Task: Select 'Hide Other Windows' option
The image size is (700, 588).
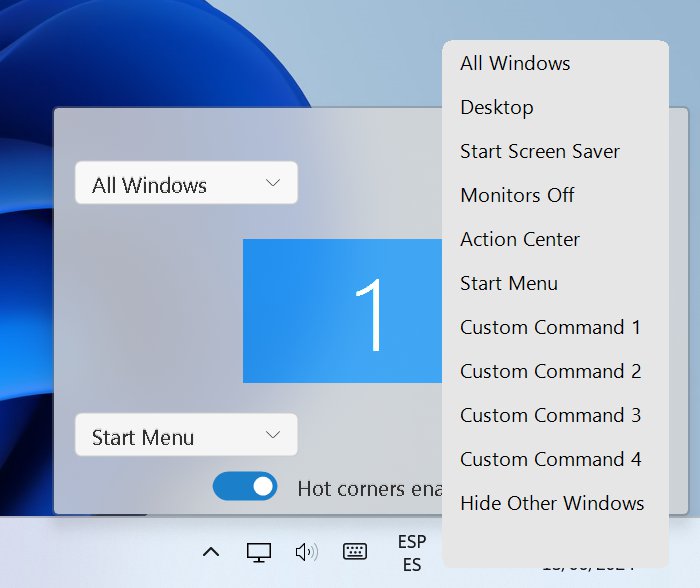Action: pyautogui.click(x=555, y=503)
